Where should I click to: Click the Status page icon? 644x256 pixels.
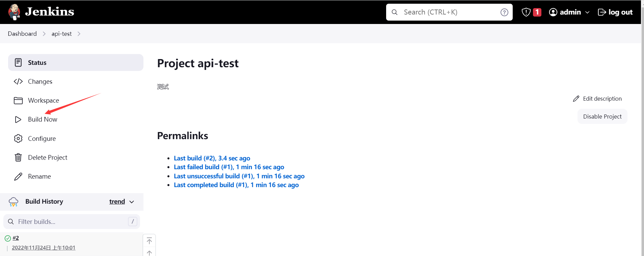tap(18, 62)
